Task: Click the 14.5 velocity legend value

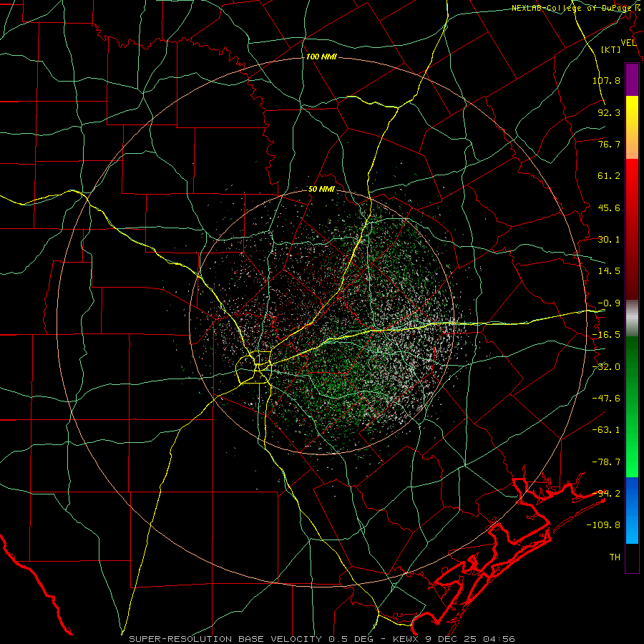Action: [609, 271]
